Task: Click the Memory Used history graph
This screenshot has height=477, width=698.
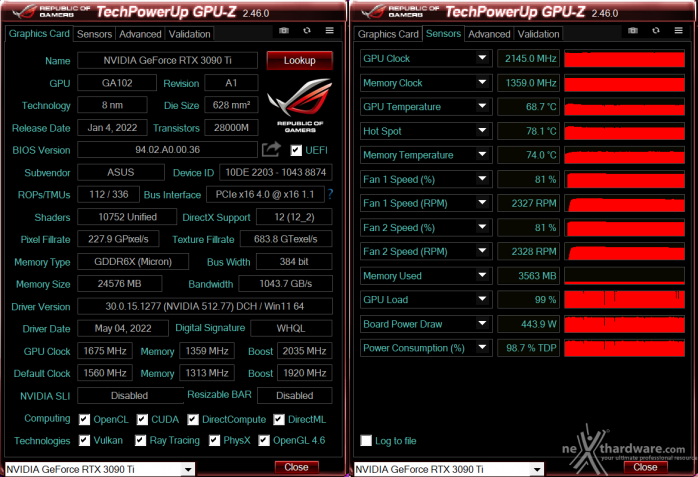Action: click(x=624, y=275)
